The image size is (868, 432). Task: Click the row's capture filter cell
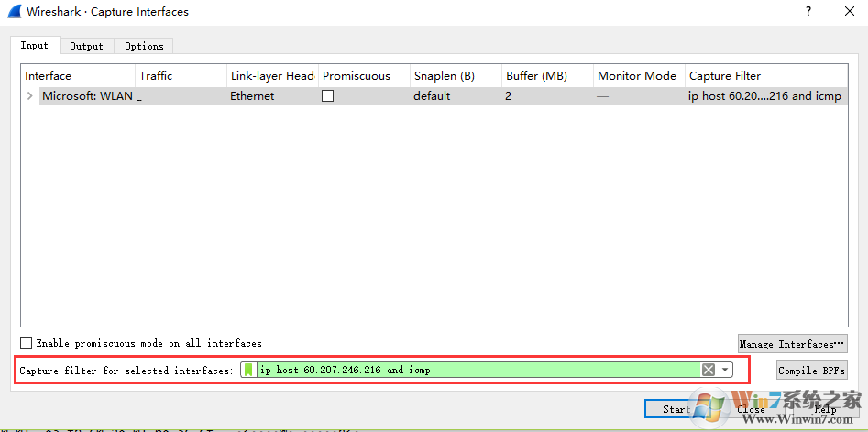point(764,96)
